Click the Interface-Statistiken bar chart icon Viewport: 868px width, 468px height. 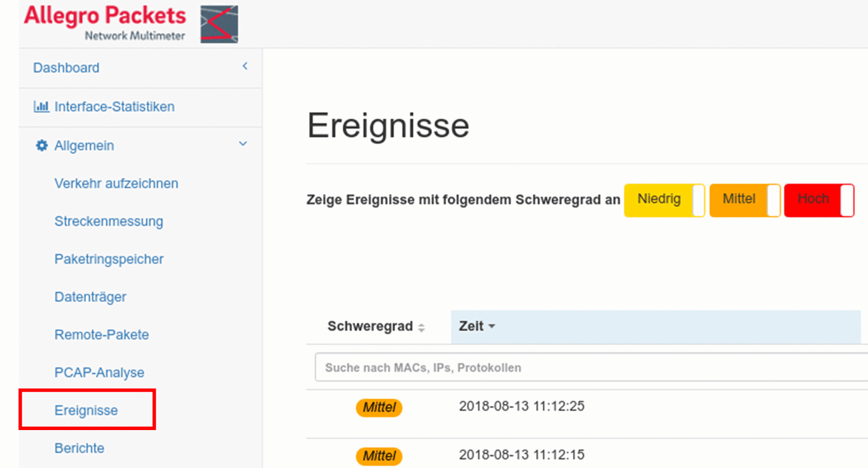click(41, 107)
